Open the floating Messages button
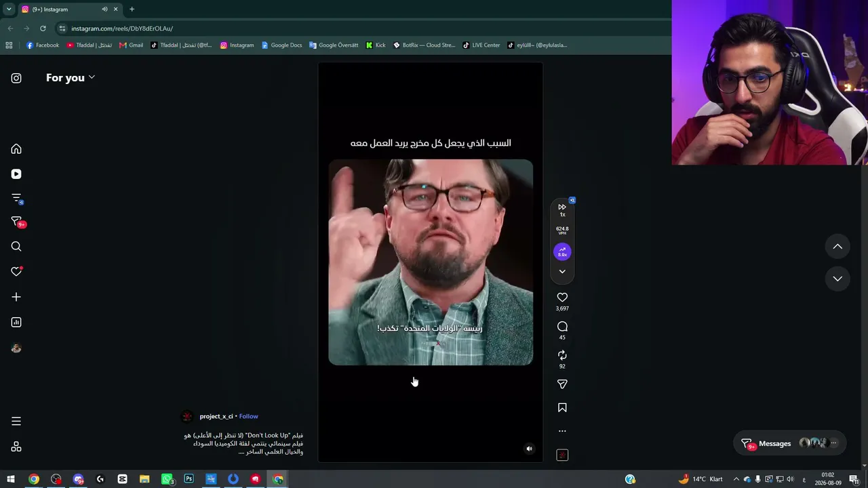 pos(789,443)
